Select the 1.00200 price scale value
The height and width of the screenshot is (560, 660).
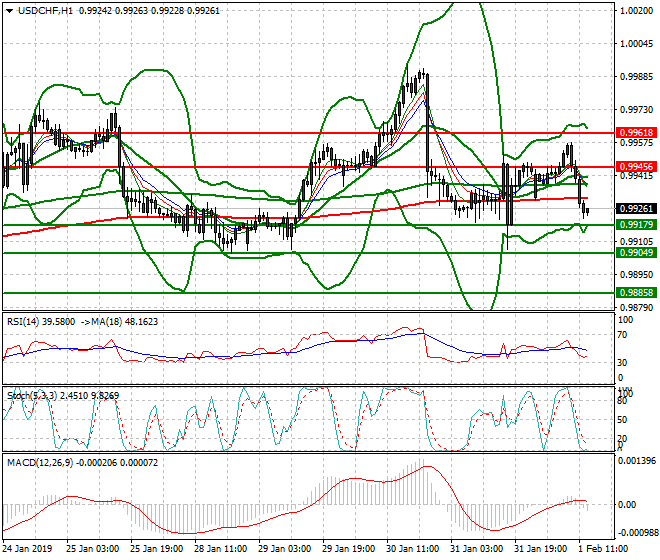tap(637, 11)
